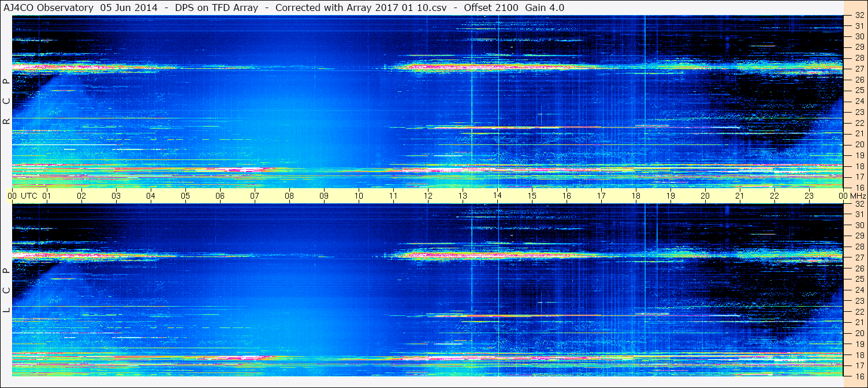868x388 pixels.
Task: Pick 30 MHz tick in lower LCP panel
Action: (859, 225)
